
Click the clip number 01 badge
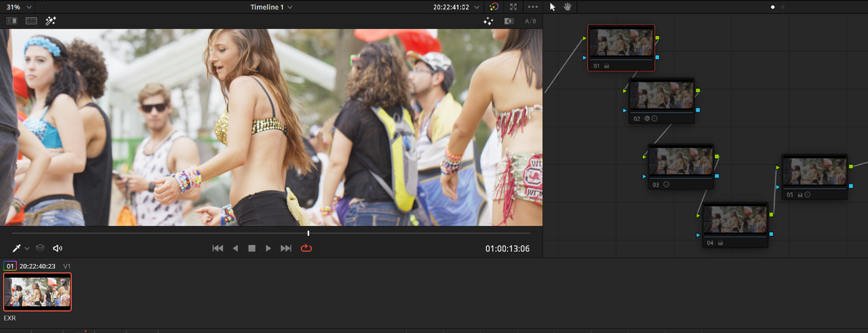[10, 267]
